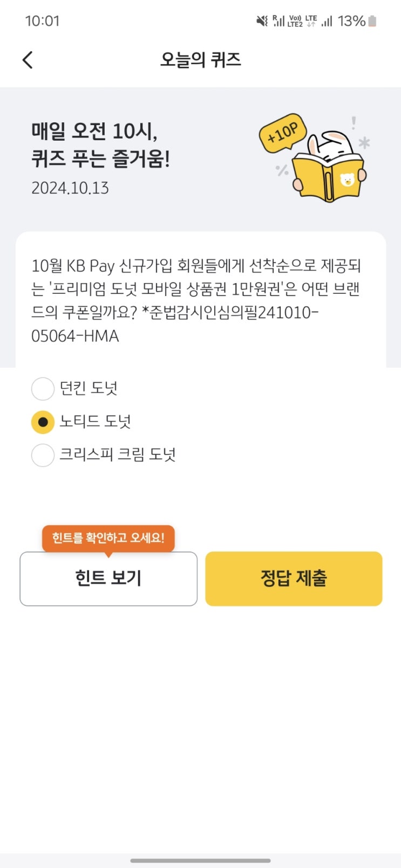Tap the 10:01 clock in status bar

[42, 21]
